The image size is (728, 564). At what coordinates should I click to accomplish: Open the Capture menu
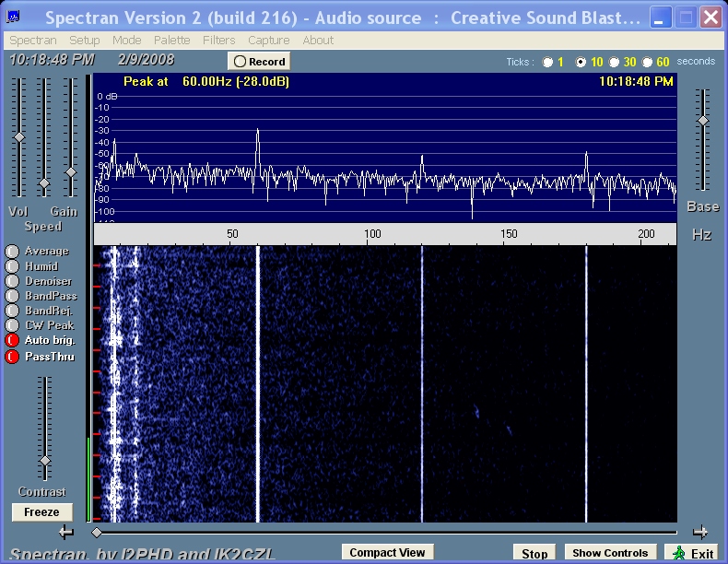pyautogui.click(x=269, y=41)
